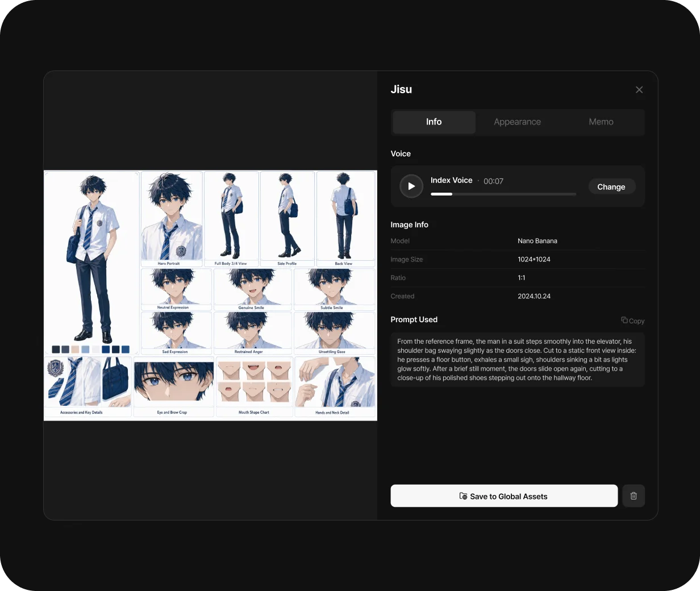700x591 pixels.
Task: Click the Voice section heading
Action: (401, 153)
